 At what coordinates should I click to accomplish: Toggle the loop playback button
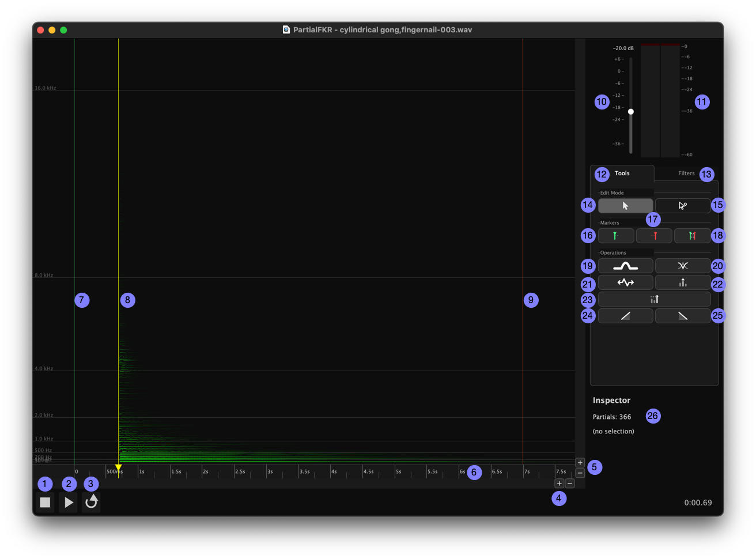point(91,503)
